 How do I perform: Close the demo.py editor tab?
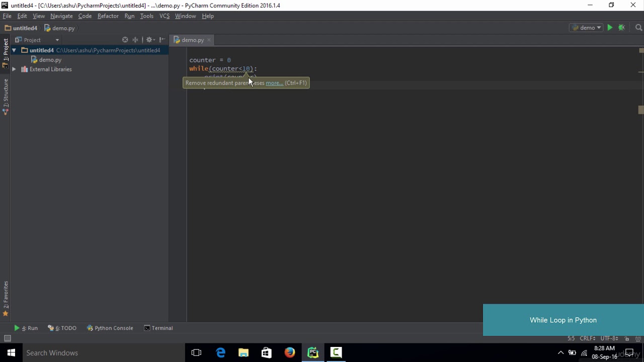pyautogui.click(x=209, y=40)
